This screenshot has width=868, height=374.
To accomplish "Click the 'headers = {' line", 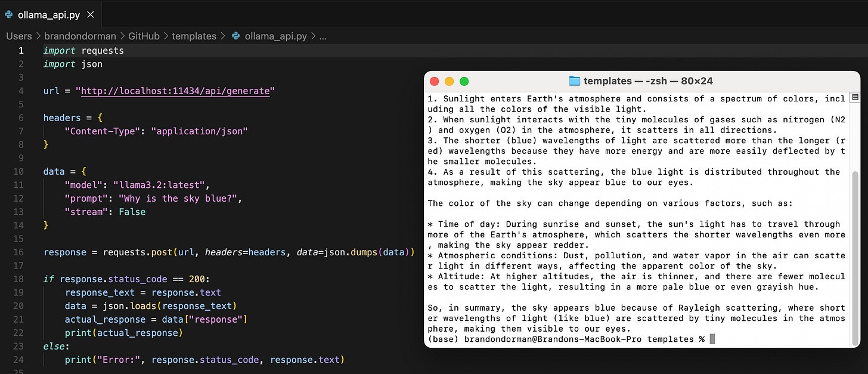I will click(x=73, y=118).
